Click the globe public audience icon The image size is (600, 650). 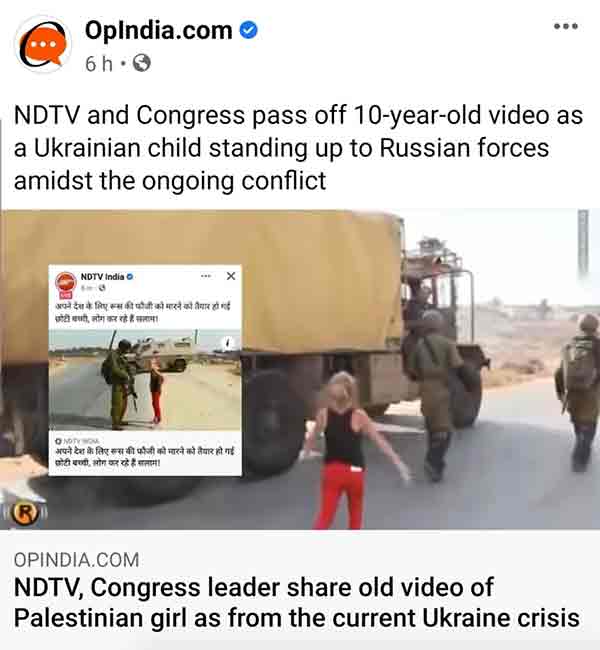coord(141,63)
